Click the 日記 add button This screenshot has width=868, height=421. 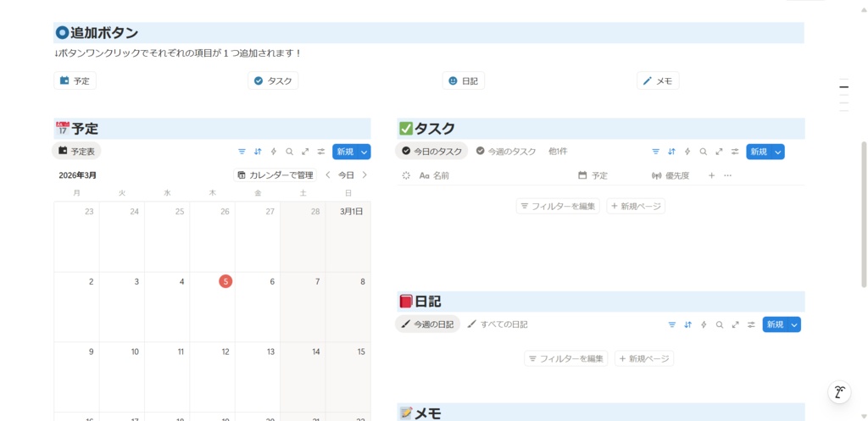pos(464,80)
